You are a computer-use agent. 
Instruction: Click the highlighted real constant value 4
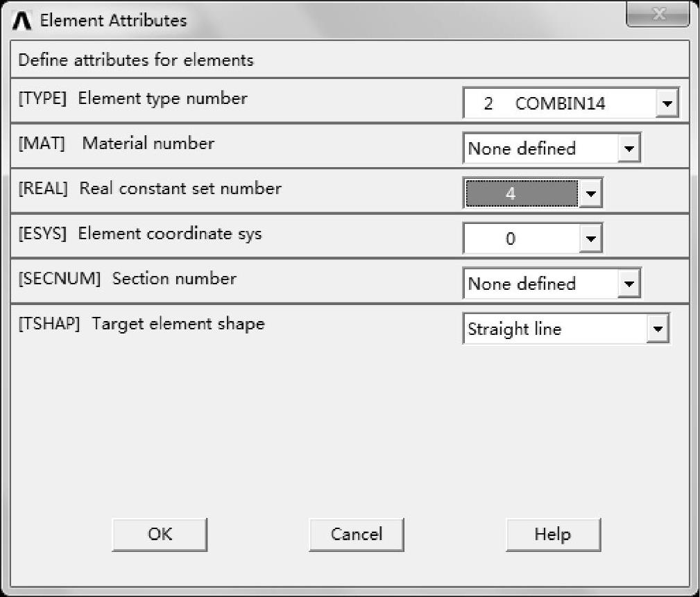pyautogui.click(x=521, y=194)
